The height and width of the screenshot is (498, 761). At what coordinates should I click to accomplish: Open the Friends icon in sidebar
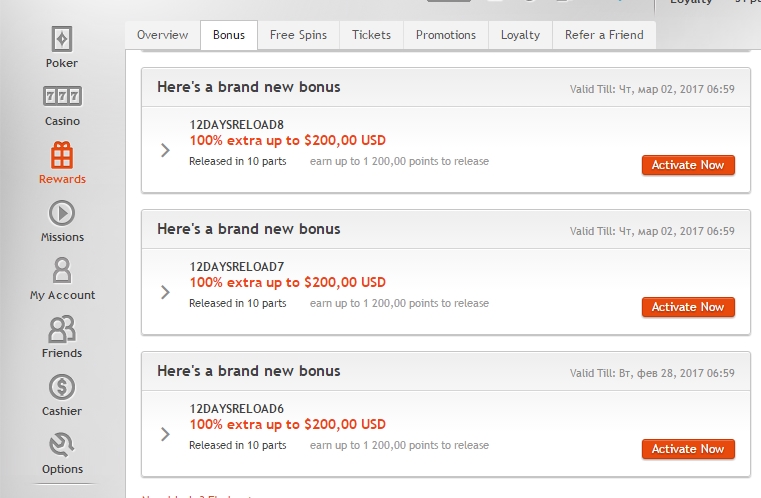click(62, 329)
